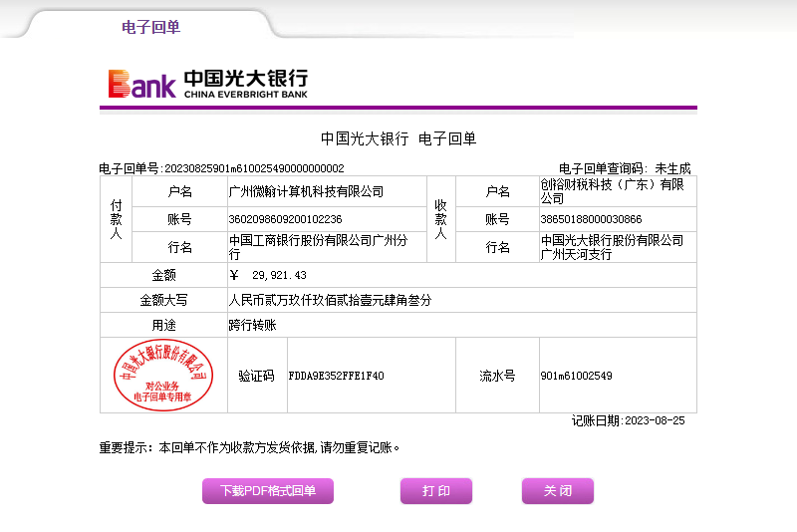Click the China Everbright Bank logo

pos(208,84)
